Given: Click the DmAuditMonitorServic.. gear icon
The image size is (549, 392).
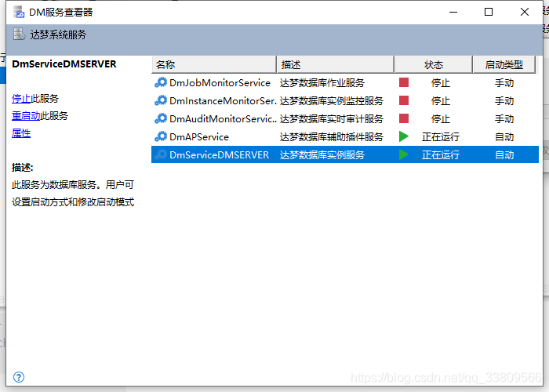Looking at the screenshot, I should point(161,118).
